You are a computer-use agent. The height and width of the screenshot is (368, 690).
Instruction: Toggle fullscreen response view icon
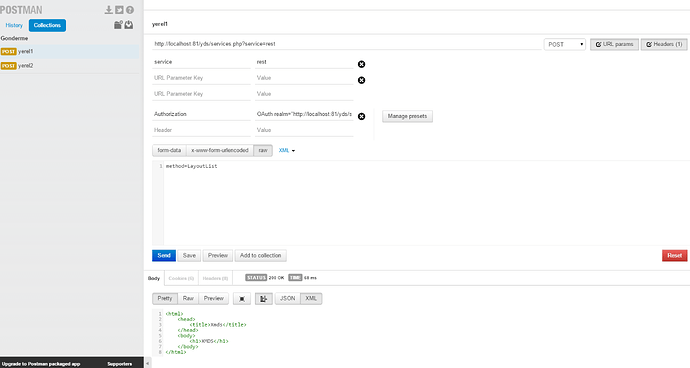click(x=242, y=298)
